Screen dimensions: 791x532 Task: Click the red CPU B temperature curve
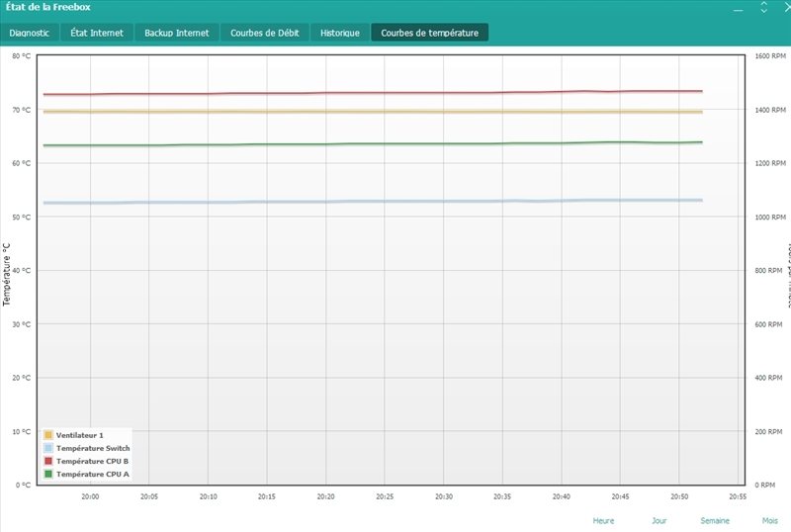click(395, 93)
